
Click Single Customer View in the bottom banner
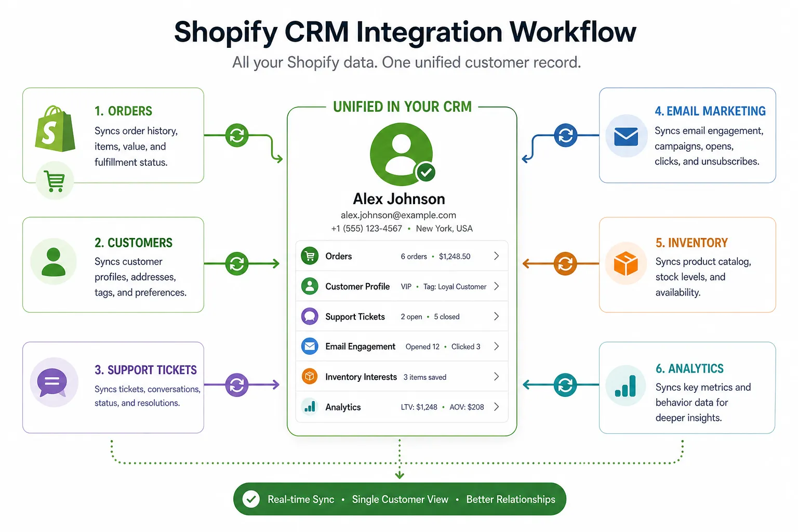click(400, 499)
